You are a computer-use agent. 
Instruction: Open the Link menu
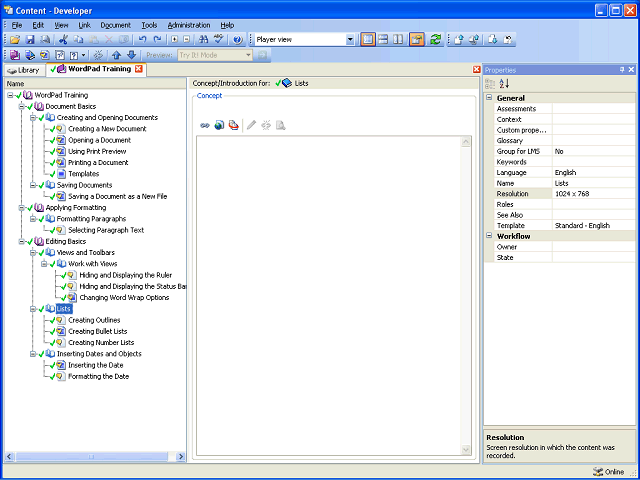(84, 25)
